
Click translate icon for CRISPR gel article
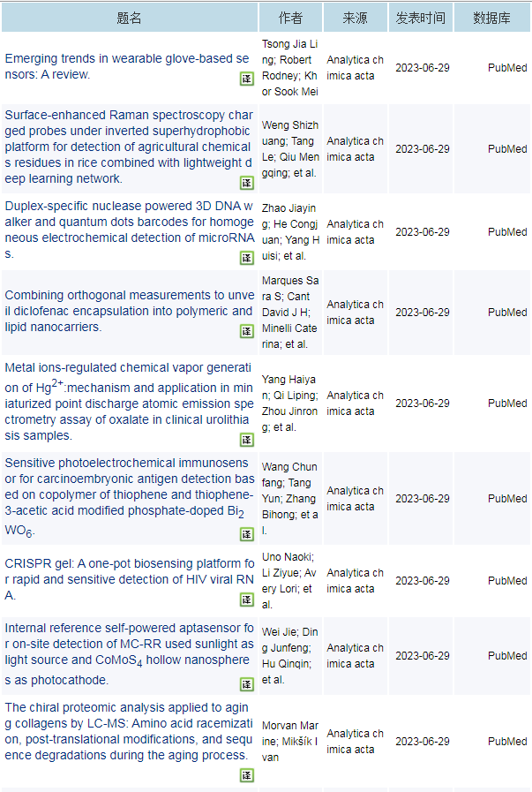click(247, 600)
